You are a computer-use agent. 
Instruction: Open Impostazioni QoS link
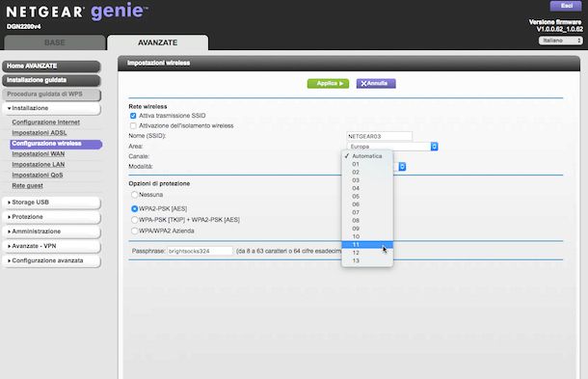(x=38, y=175)
